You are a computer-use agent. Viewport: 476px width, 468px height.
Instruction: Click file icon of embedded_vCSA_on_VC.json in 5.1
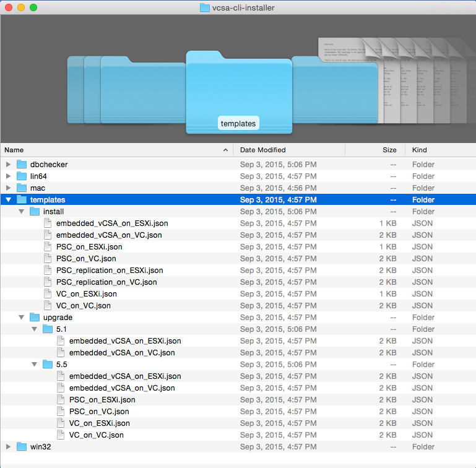pyautogui.click(x=61, y=353)
